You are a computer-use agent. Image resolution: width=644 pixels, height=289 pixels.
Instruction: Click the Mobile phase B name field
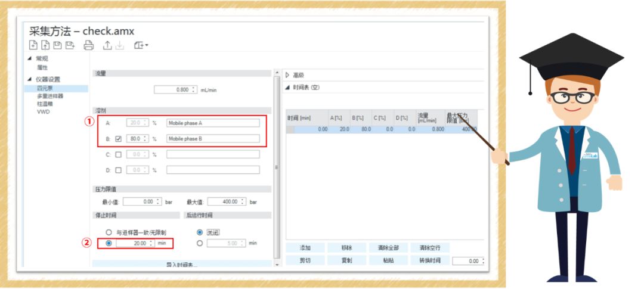pyautogui.click(x=213, y=139)
